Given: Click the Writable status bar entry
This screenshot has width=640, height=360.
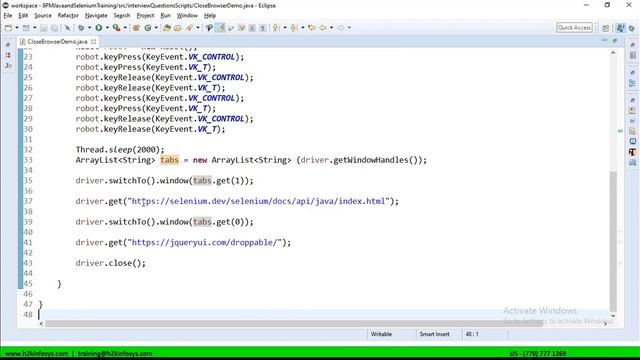Looking at the screenshot, I should (x=381, y=334).
